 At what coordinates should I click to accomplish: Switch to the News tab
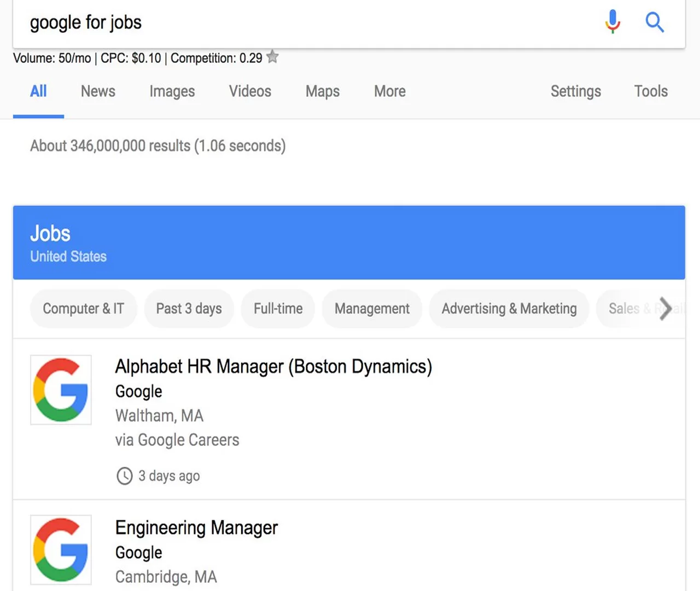98,91
